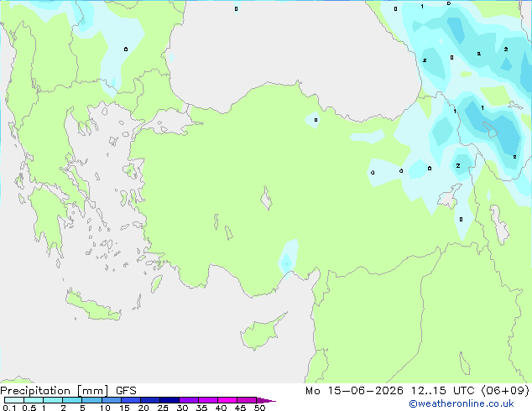Select the 1–2 mm legend color swatch

coord(53,400)
